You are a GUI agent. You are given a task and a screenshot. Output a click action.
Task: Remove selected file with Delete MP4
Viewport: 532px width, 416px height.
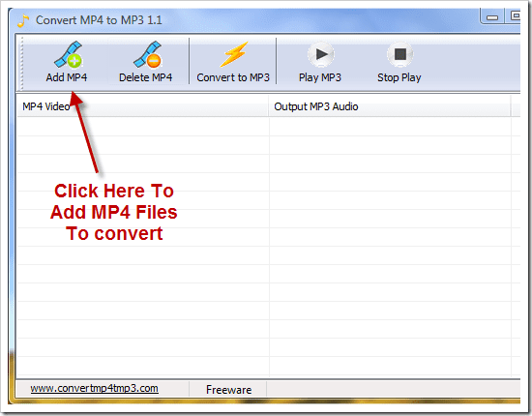[x=145, y=62]
